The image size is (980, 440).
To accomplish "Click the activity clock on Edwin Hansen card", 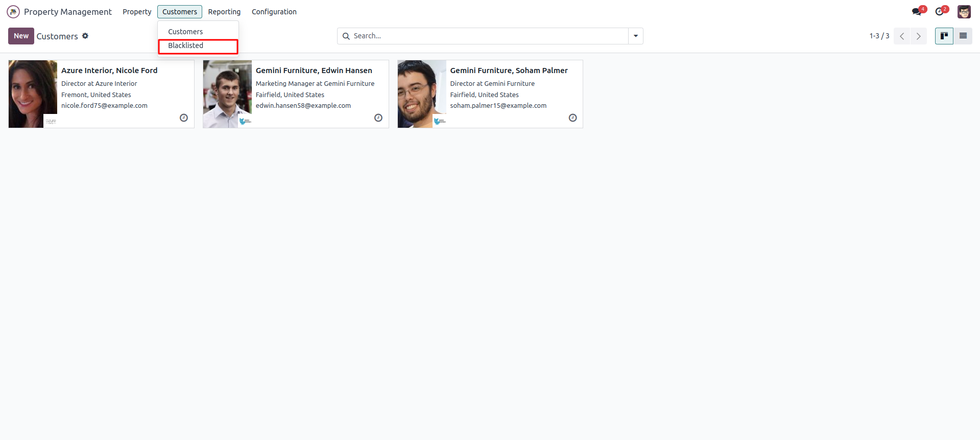I will click(378, 118).
